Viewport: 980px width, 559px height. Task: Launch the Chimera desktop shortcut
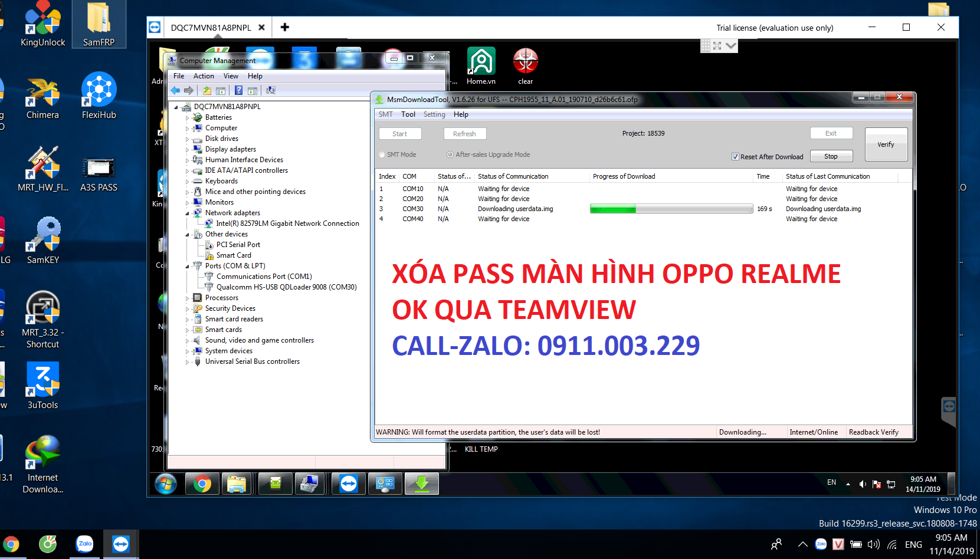[x=42, y=97]
